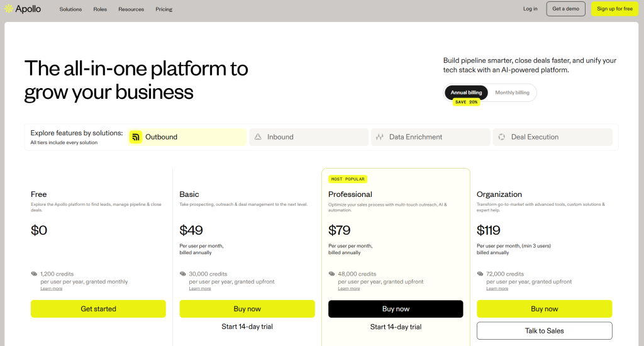Click the credits icon in Basic plan
This screenshot has width=644, height=346.
click(183, 274)
